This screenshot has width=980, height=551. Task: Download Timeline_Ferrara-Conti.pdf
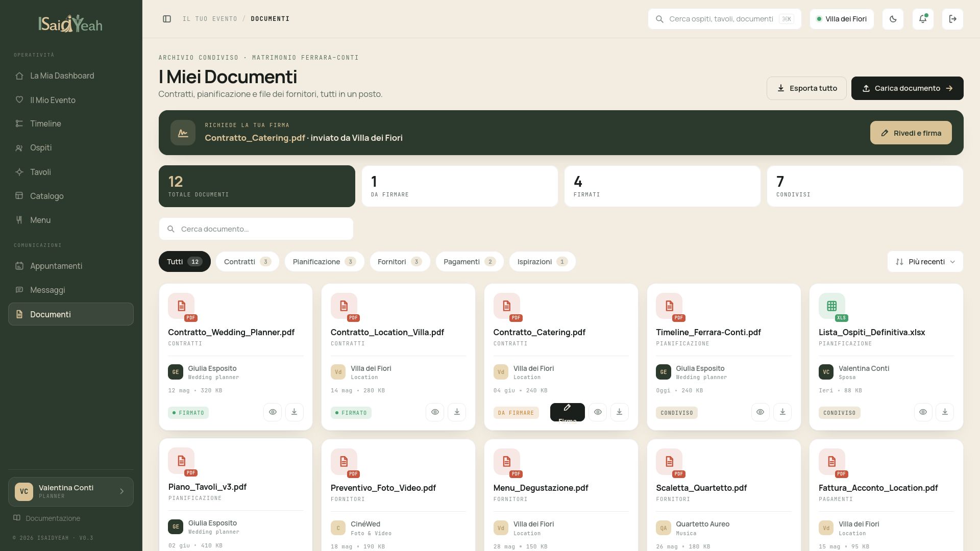[782, 412]
